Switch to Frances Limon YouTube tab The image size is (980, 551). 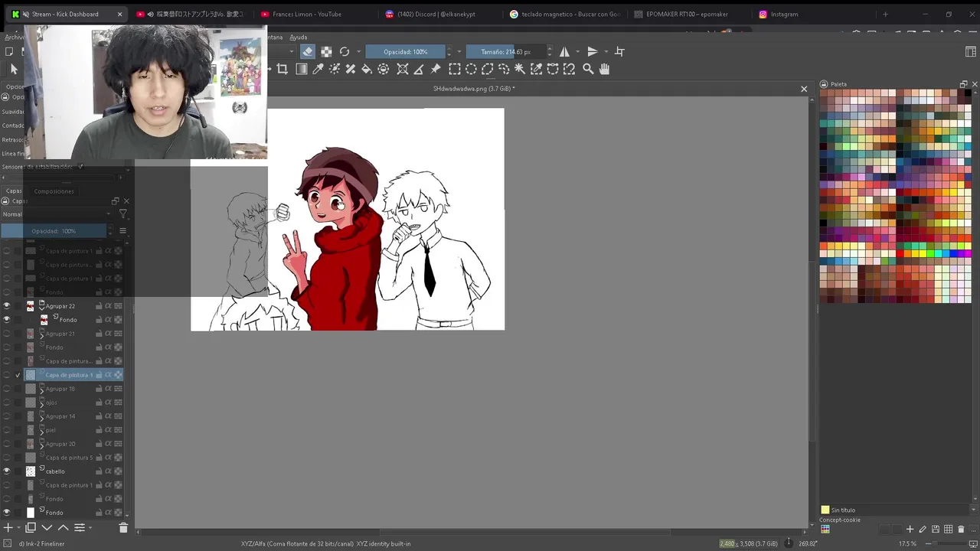pyautogui.click(x=307, y=14)
